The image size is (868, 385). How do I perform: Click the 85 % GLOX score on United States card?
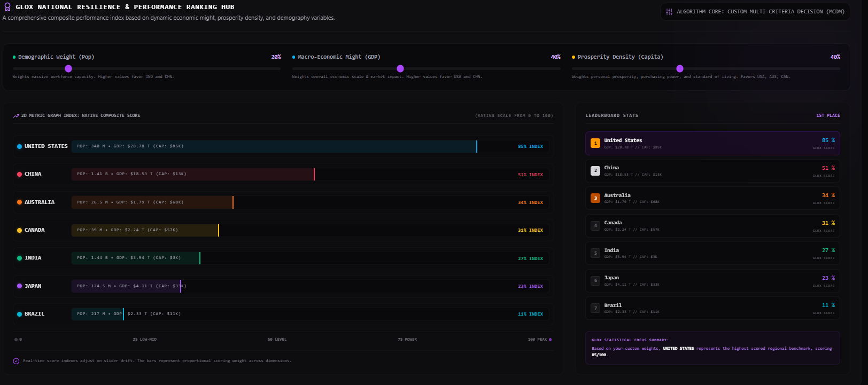828,140
